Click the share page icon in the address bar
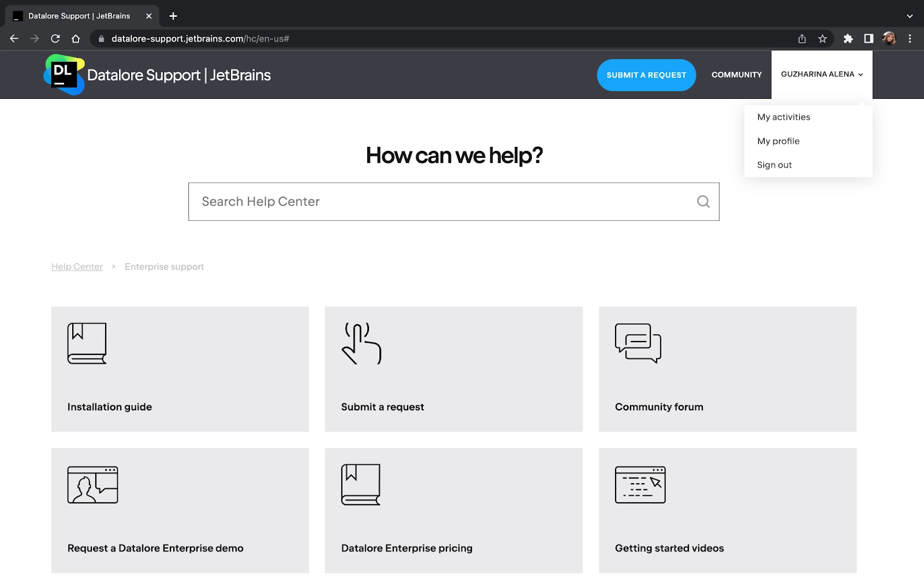Viewport: 924px width, 578px height. tap(802, 39)
